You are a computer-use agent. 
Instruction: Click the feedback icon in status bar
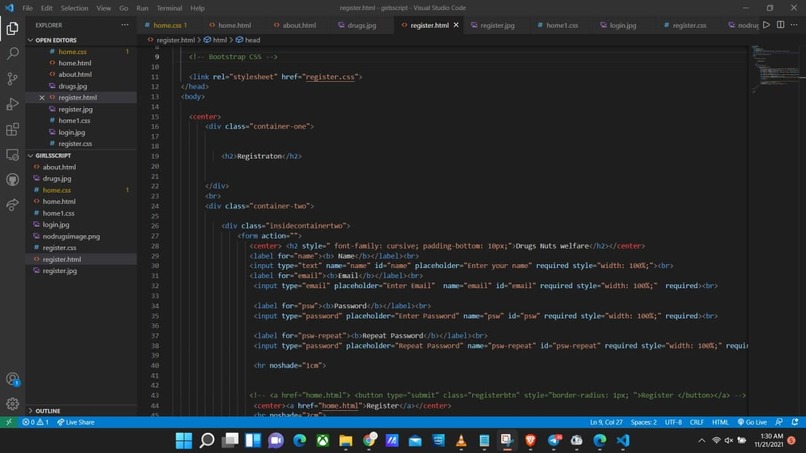[779, 422]
